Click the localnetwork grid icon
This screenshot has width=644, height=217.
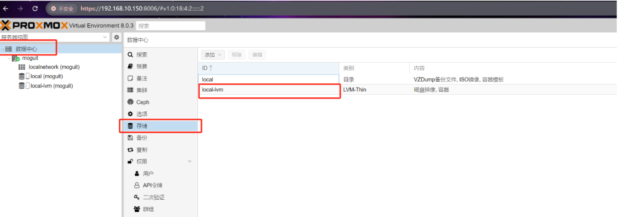coord(22,67)
